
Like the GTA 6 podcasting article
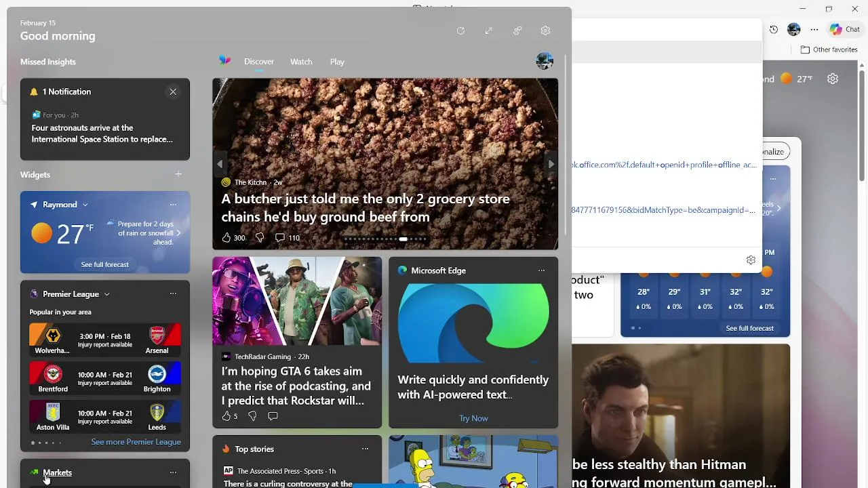[x=226, y=416]
